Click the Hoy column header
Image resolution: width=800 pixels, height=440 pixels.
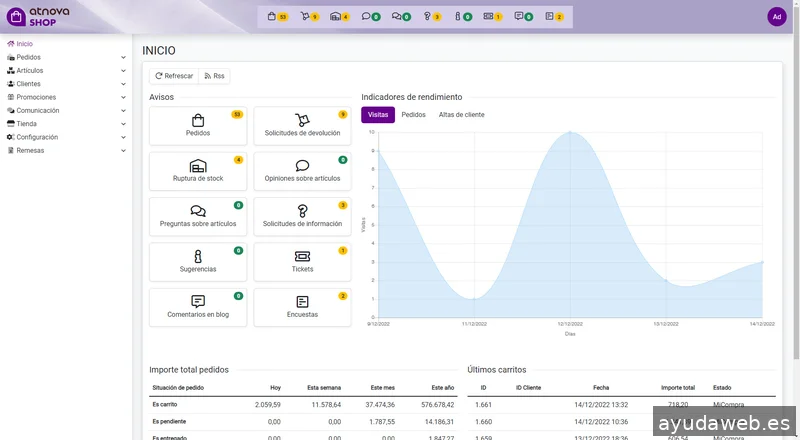(x=276, y=387)
